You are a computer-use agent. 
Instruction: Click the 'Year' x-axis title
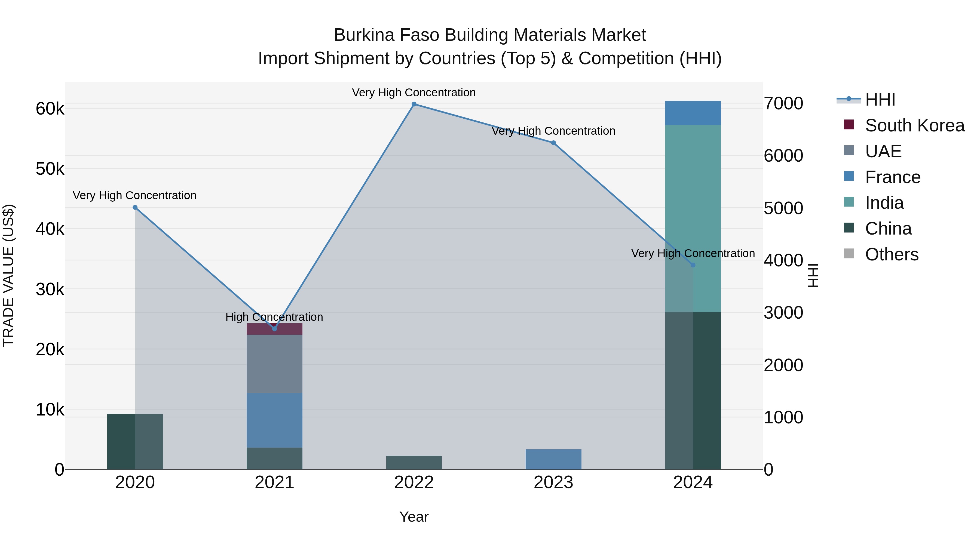(x=414, y=517)
